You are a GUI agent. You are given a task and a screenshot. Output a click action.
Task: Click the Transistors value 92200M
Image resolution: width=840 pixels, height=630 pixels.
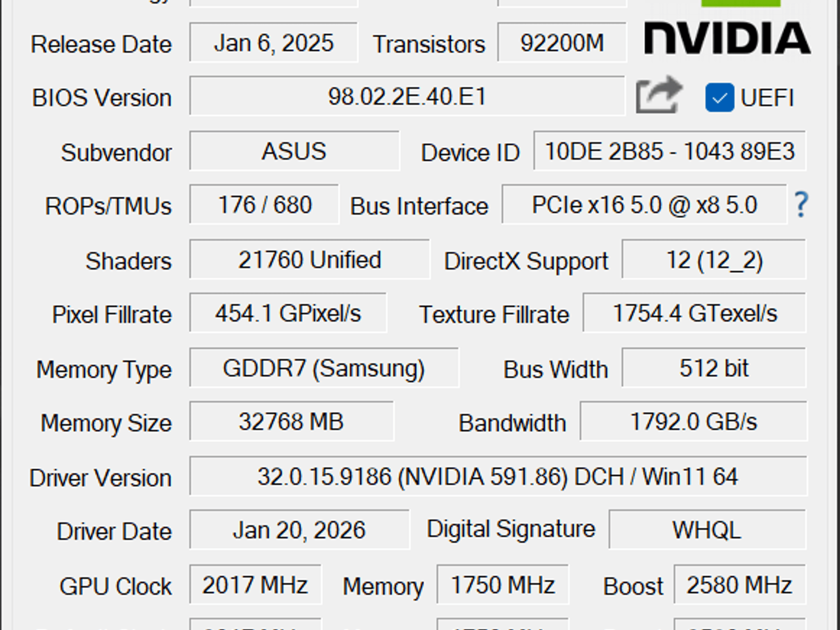pos(562,43)
